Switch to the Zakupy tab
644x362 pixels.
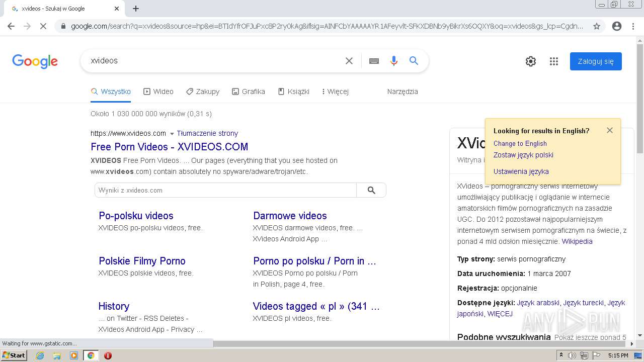point(203,92)
